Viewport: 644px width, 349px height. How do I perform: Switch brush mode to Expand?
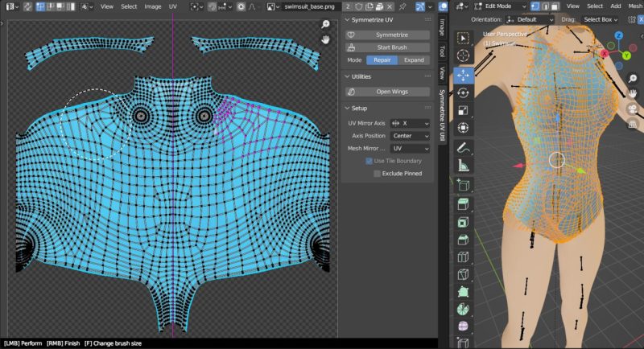415,60
